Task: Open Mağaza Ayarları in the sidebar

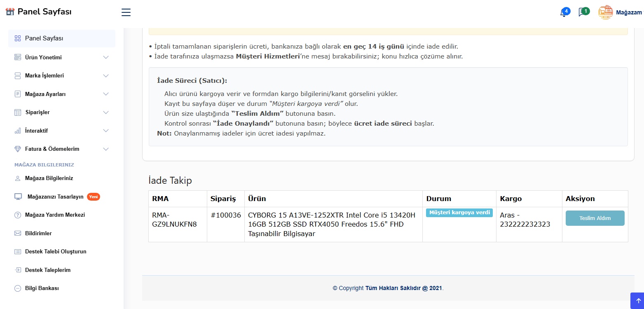Action: 45,94
